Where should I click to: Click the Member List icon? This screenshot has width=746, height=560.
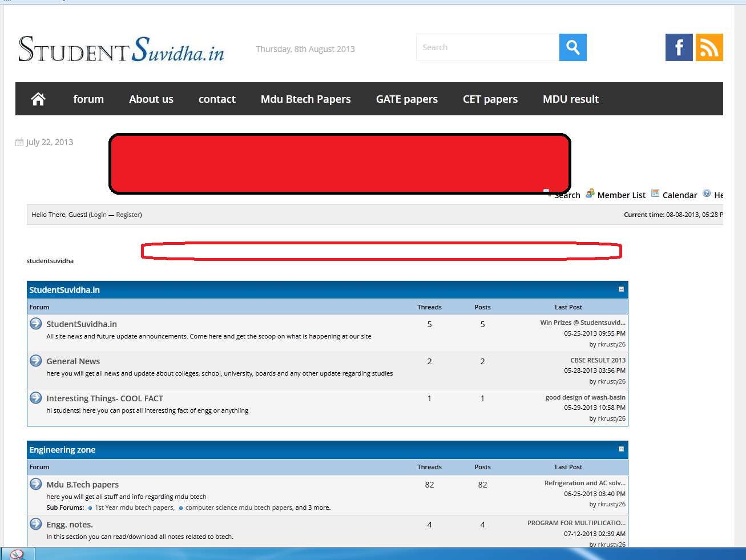click(x=590, y=194)
